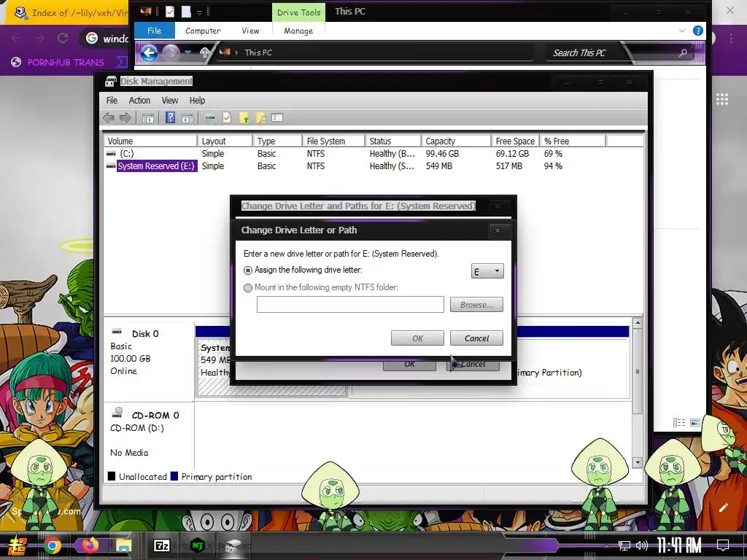Open the File tab in Explorer ribbon
This screenshot has width=747, height=560.
click(155, 31)
